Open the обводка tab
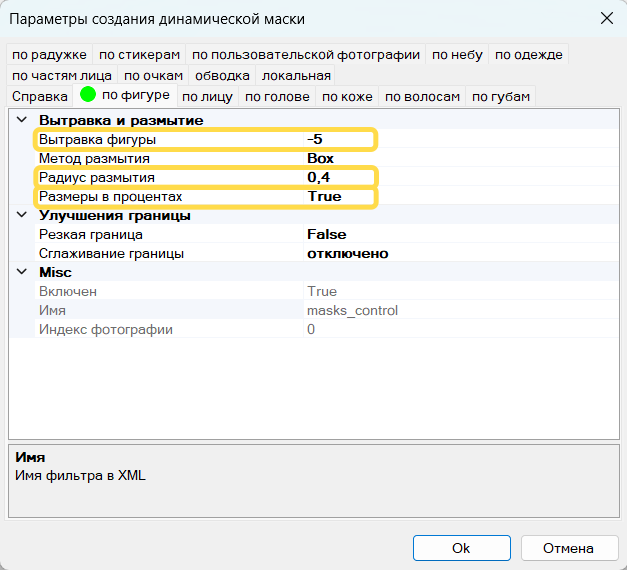Viewport: 627px width, 570px height. pyautogui.click(x=222, y=75)
